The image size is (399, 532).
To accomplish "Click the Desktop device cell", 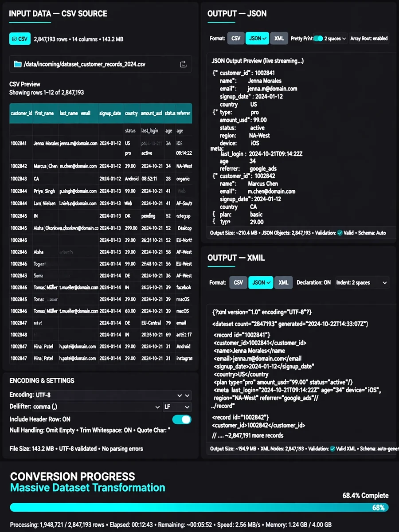I will coord(184,228).
